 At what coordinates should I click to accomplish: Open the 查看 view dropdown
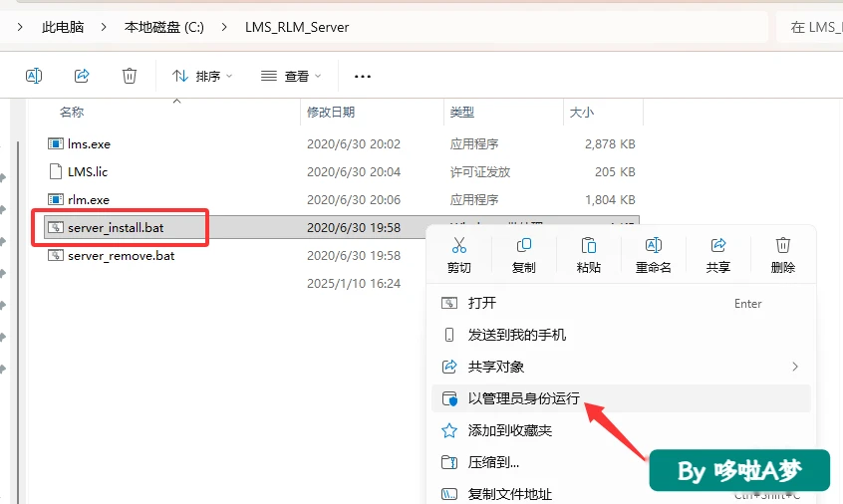291,77
